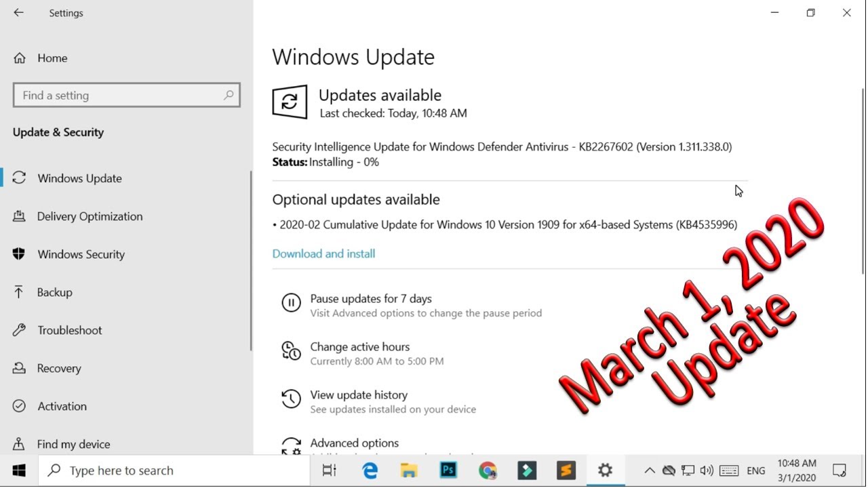Image resolution: width=868 pixels, height=488 pixels.
Task: Click the pause icon beside Pause updates
Action: tap(291, 303)
